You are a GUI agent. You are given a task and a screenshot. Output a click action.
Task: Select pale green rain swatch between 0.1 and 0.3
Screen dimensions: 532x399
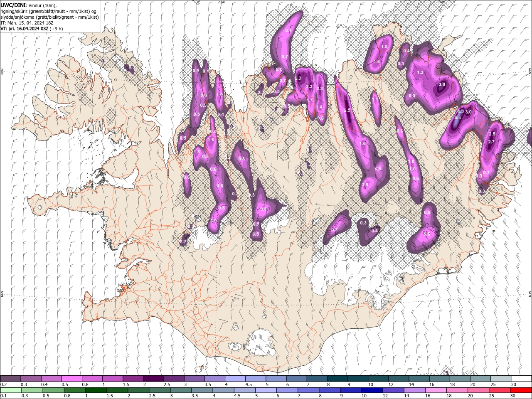tap(11, 390)
